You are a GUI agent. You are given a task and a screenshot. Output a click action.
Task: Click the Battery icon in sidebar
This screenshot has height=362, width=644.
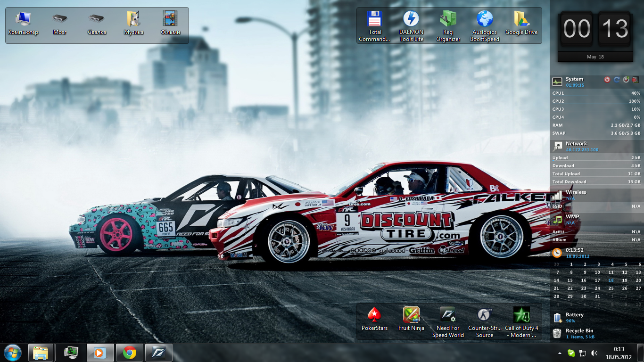[557, 317]
